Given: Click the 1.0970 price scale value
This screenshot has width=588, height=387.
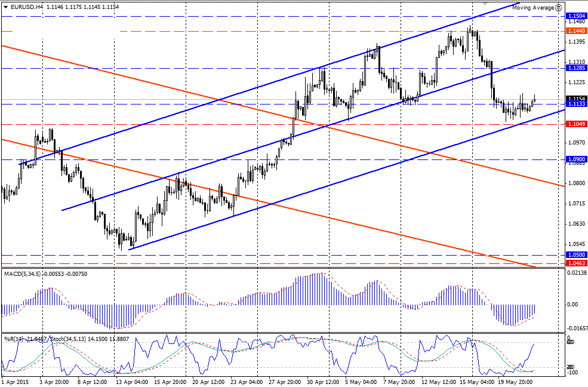Looking at the screenshot, I should (x=577, y=143).
